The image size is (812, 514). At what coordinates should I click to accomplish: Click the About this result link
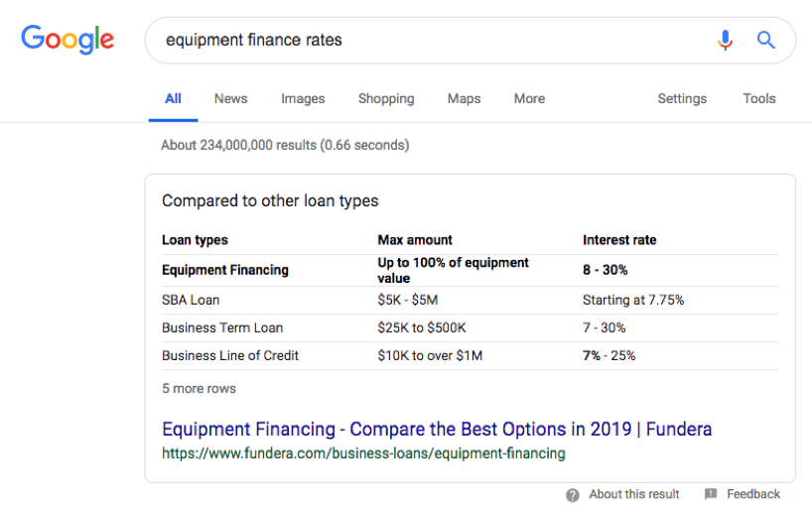click(x=634, y=494)
